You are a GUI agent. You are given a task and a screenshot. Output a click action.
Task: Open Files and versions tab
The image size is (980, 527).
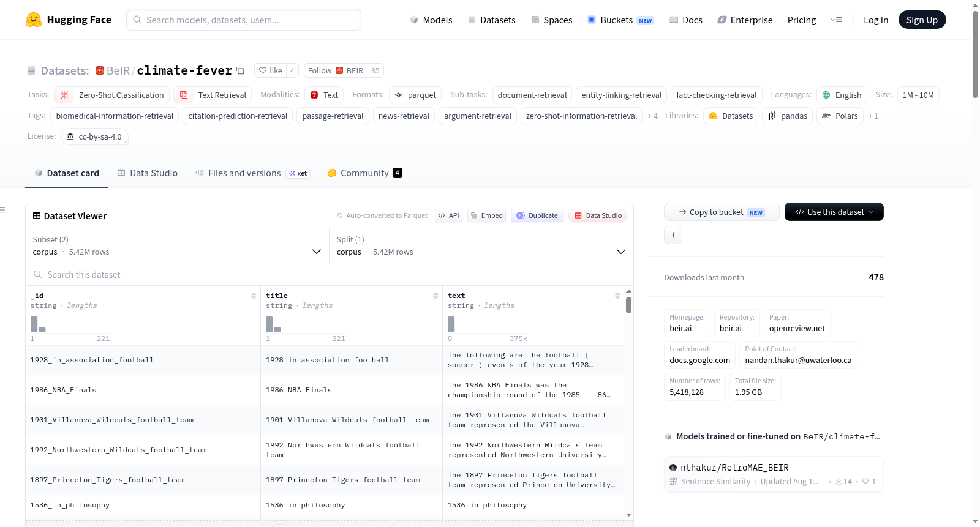[x=252, y=173]
